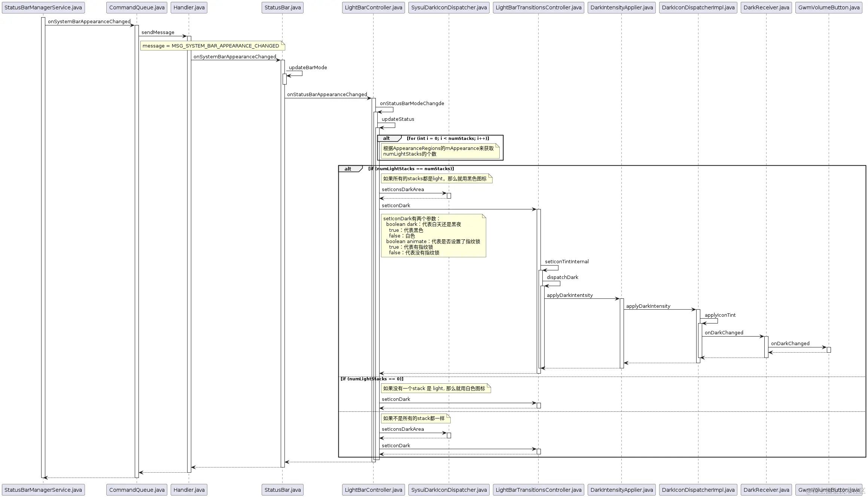
Task: Click the top DarkReceiver.java header box
Action: point(766,7)
